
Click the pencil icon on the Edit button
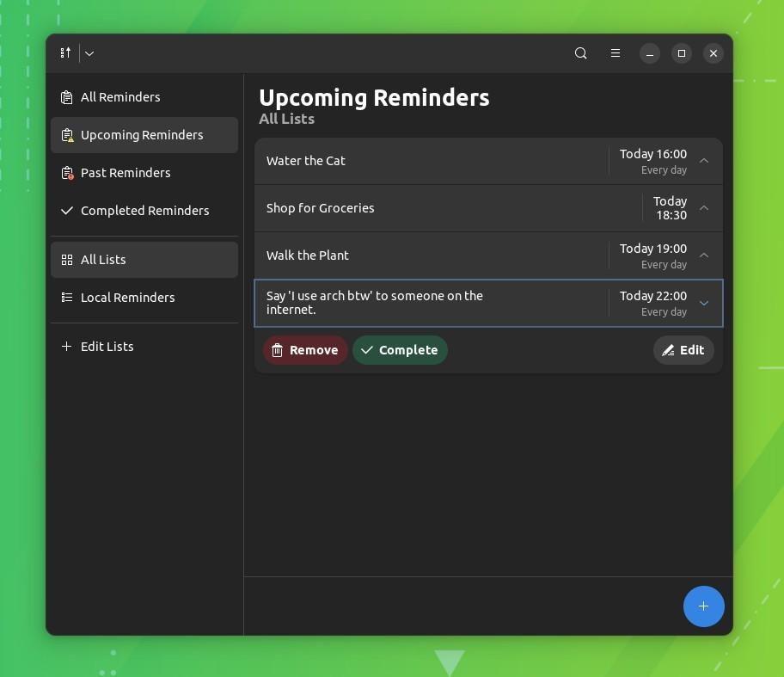(x=668, y=350)
